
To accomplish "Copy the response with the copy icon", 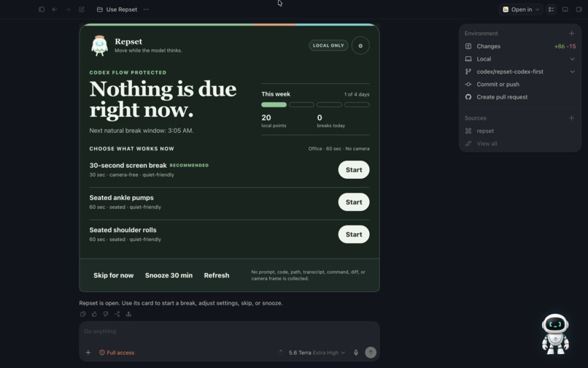I will coord(83,314).
